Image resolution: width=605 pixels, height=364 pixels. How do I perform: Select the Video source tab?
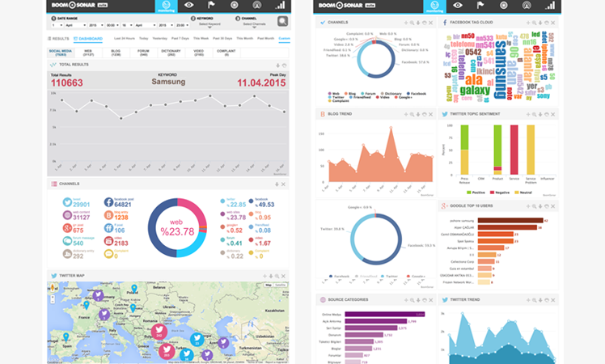point(198,53)
